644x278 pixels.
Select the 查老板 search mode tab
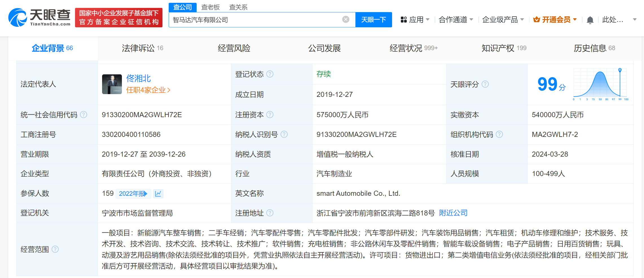210,7
